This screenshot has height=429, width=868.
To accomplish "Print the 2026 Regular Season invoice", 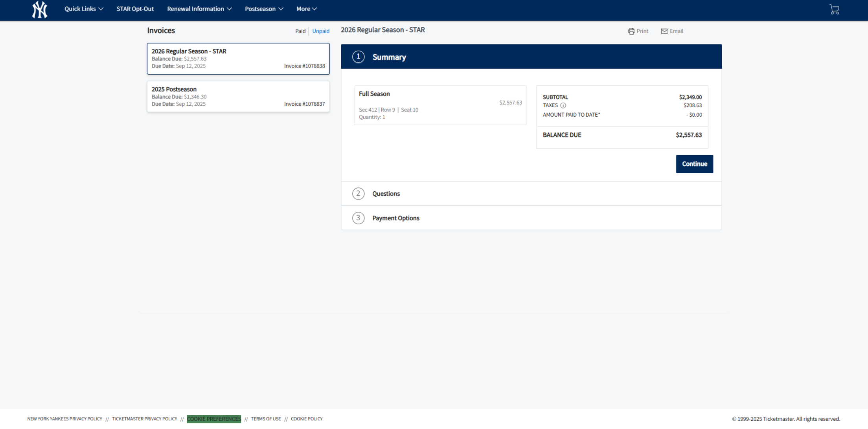I will [638, 31].
